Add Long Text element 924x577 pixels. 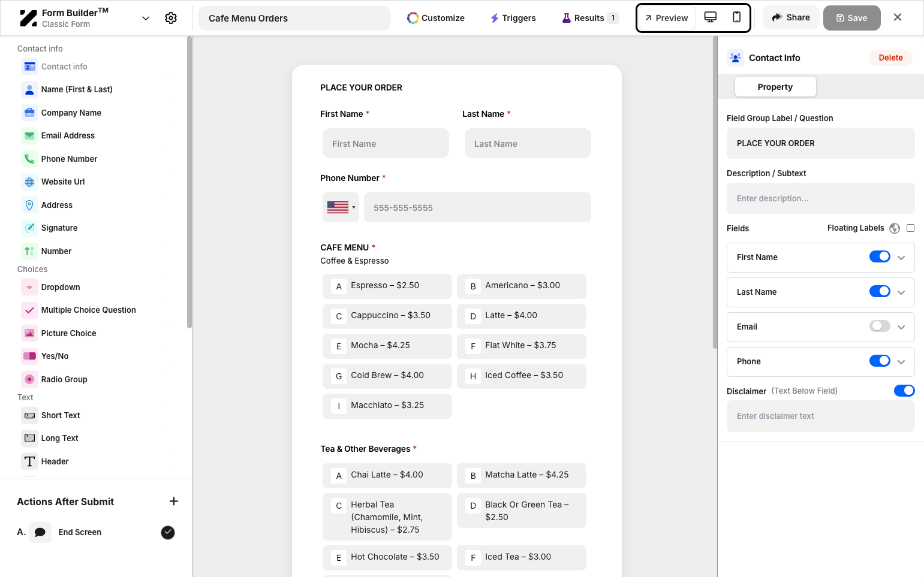59,438
